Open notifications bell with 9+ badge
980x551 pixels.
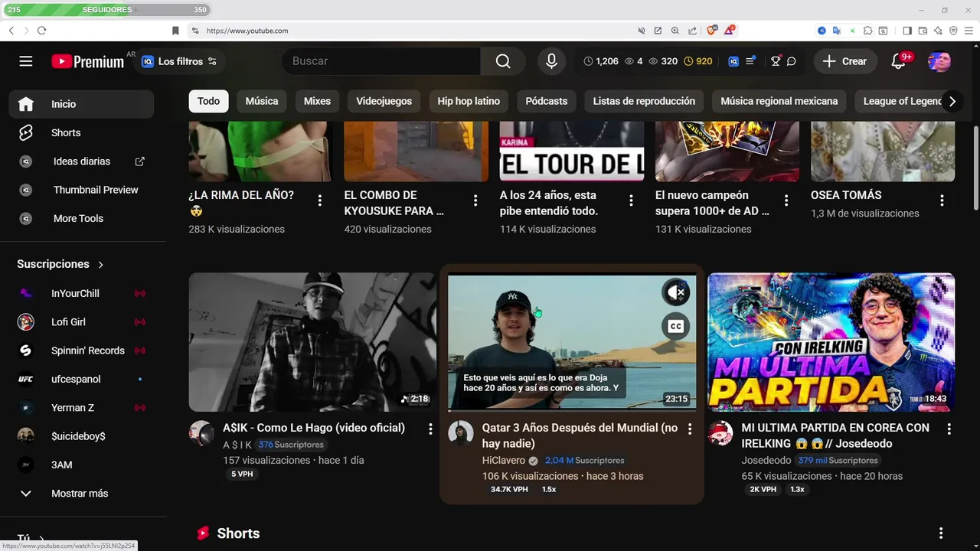[x=899, y=61]
